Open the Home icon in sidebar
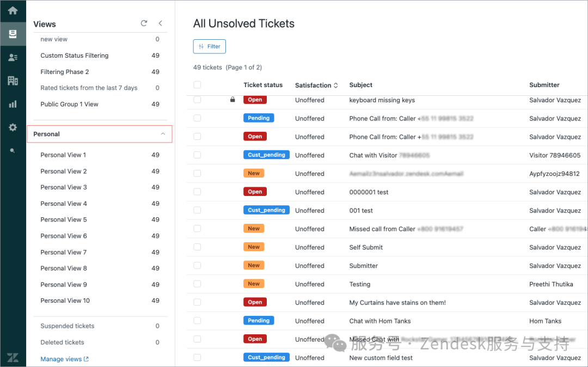Screen dimensions: 588x367 point(13,11)
